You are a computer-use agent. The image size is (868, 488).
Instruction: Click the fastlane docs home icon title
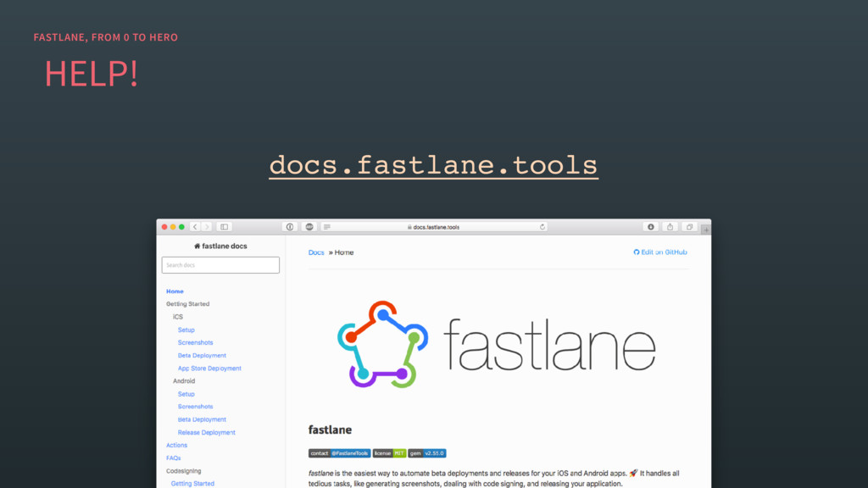[220, 247]
